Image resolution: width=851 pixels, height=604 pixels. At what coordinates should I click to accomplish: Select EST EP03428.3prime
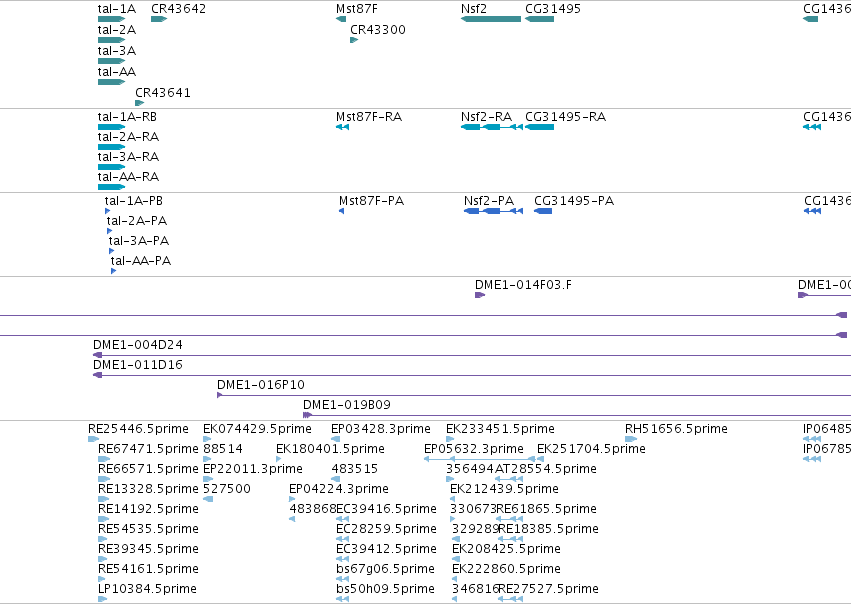click(335, 439)
